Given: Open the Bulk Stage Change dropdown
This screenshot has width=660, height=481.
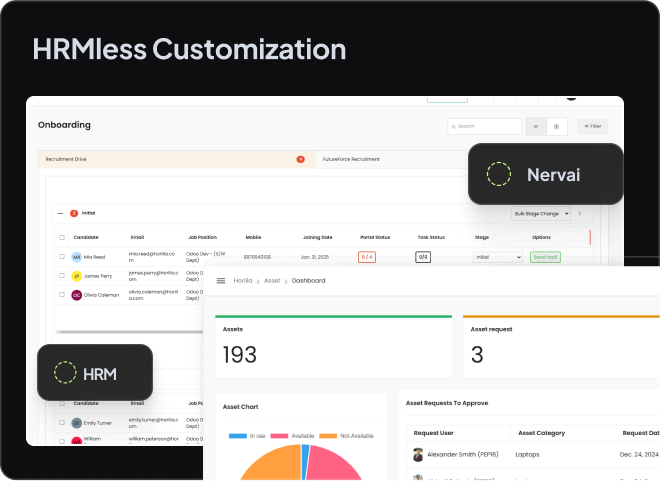Looking at the screenshot, I should coord(540,214).
